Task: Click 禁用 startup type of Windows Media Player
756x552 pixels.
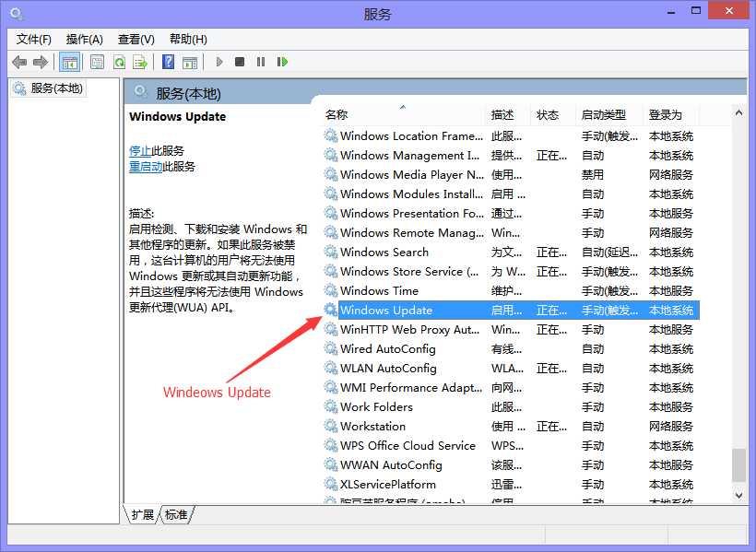Action: click(x=593, y=174)
